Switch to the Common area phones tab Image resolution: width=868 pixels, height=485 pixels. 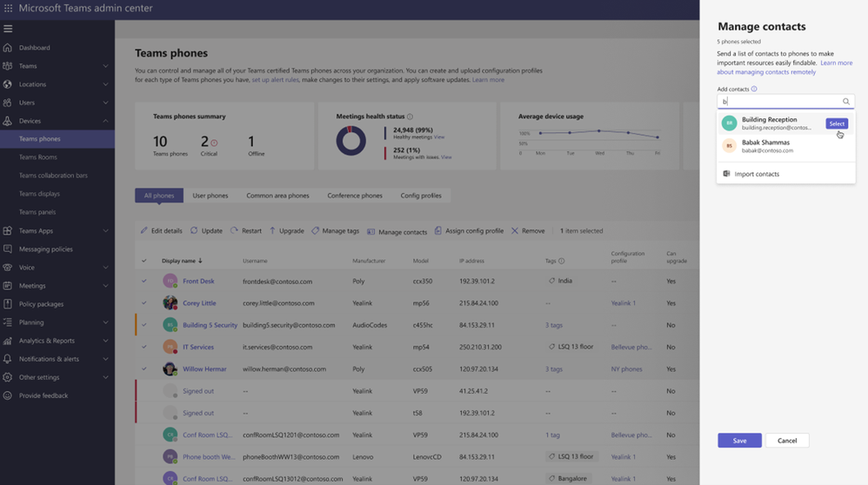[278, 196]
